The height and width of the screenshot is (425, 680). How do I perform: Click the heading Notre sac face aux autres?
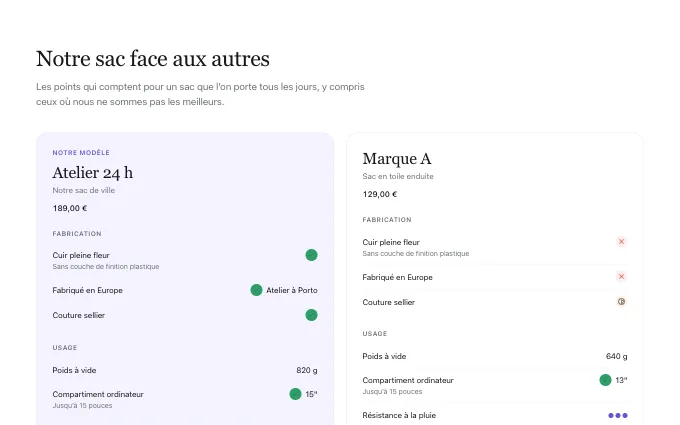click(x=153, y=59)
